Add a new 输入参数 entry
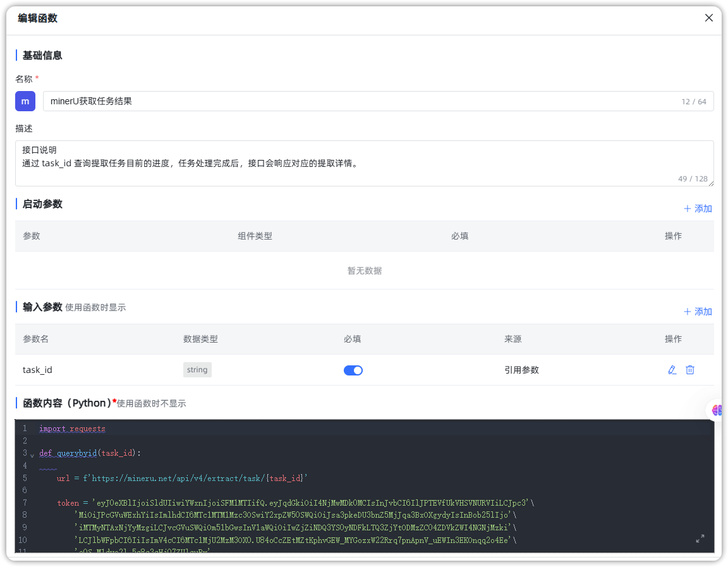The image size is (728, 567). click(698, 312)
